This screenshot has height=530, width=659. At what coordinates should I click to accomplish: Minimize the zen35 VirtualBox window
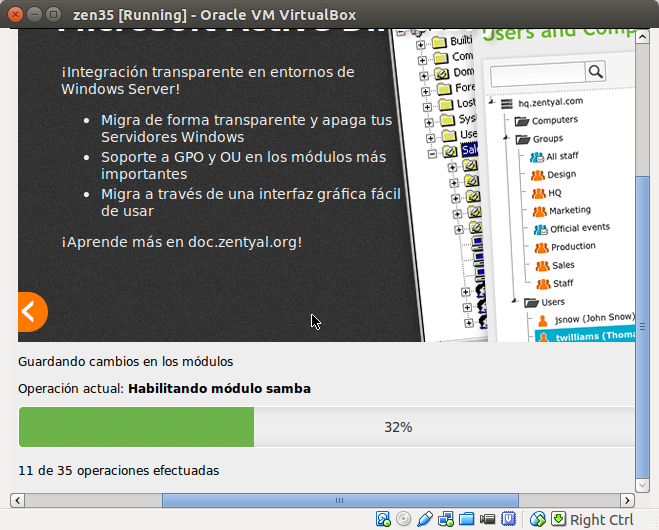pyautogui.click(x=34, y=15)
